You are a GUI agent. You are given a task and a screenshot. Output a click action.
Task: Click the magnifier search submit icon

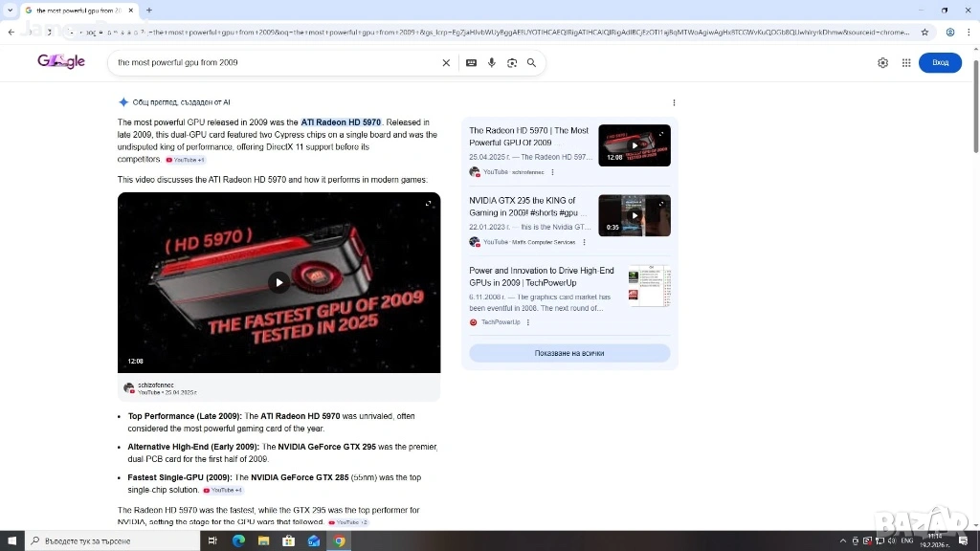coord(532,63)
